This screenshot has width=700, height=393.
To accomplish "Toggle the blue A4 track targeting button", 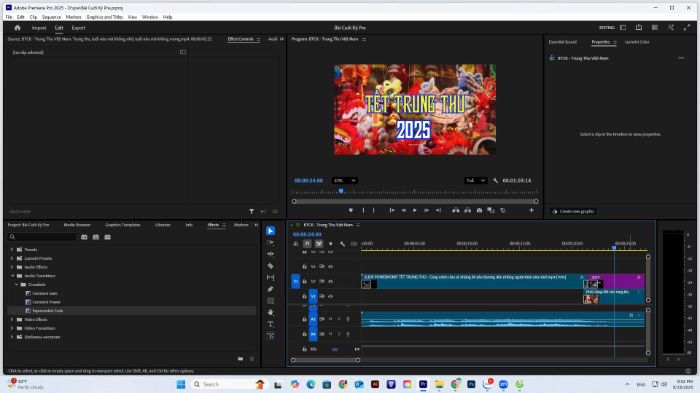I will 313,334.
